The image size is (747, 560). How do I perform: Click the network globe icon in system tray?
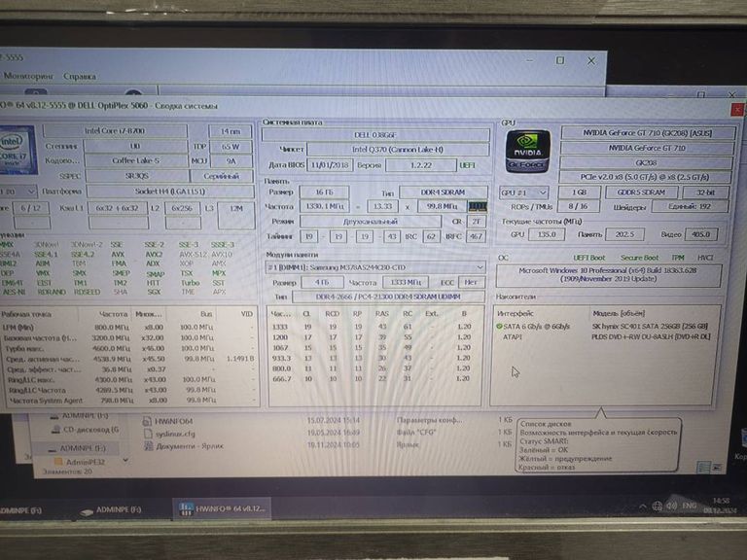657,506
